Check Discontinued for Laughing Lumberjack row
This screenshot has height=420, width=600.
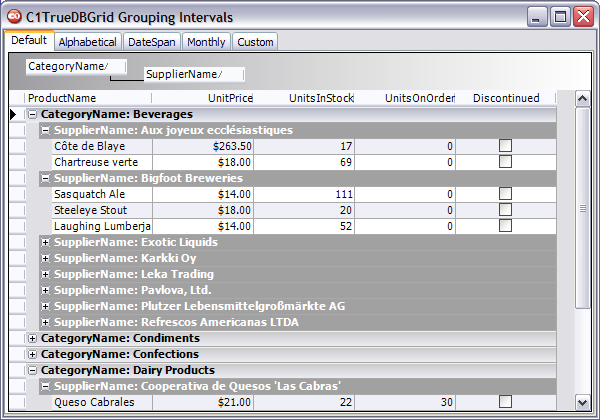click(x=505, y=226)
